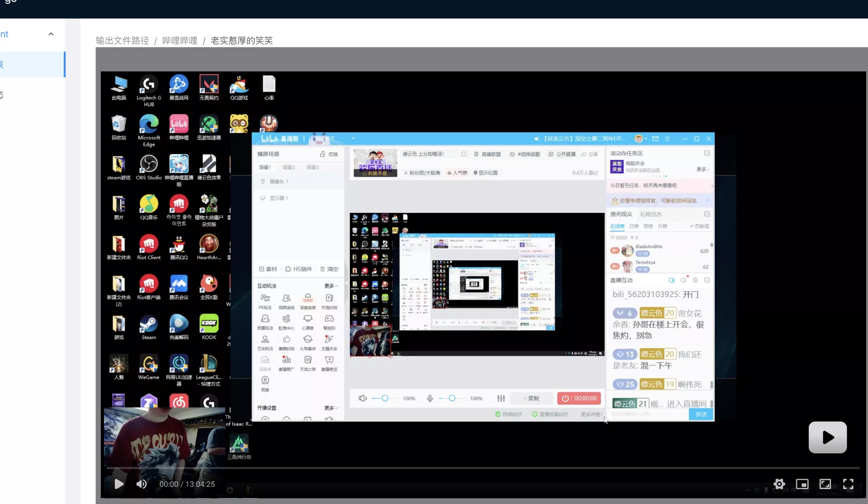Toggle the web fullscreen (theater) mode icon
This screenshot has width=868, height=504.
(825, 484)
